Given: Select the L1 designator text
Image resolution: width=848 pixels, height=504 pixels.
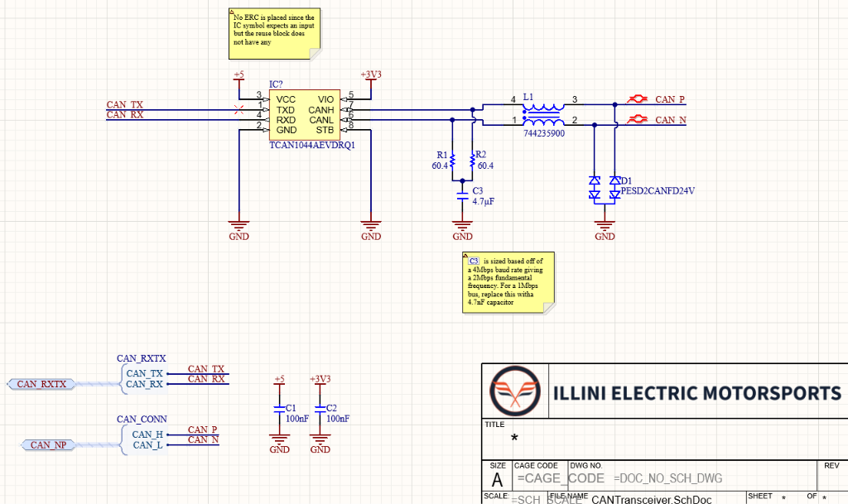Looking at the screenshot, I should tap(528, 97).
